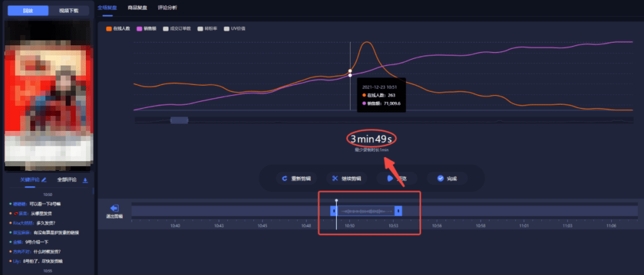Play the clip preview with triangle icon

coord(390,179)
